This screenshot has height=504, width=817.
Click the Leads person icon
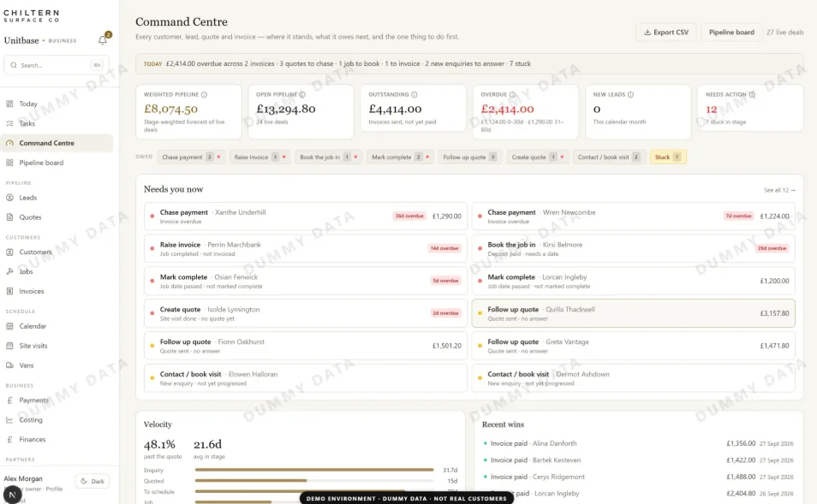coord(9,198)
